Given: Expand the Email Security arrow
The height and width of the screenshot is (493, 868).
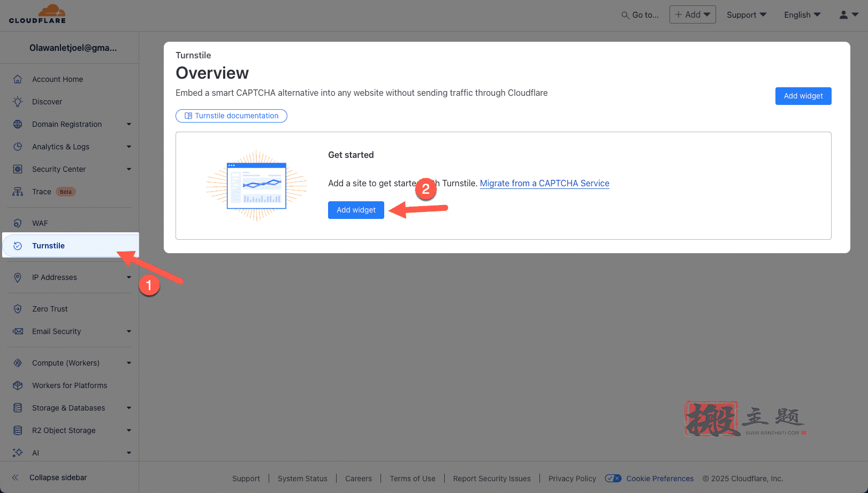Looking at the screenshot, I should coord(129,331).
